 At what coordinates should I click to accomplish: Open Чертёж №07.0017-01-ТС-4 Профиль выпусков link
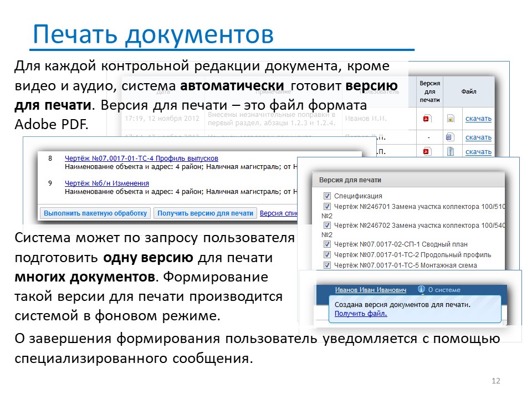[x=141, y=158]
